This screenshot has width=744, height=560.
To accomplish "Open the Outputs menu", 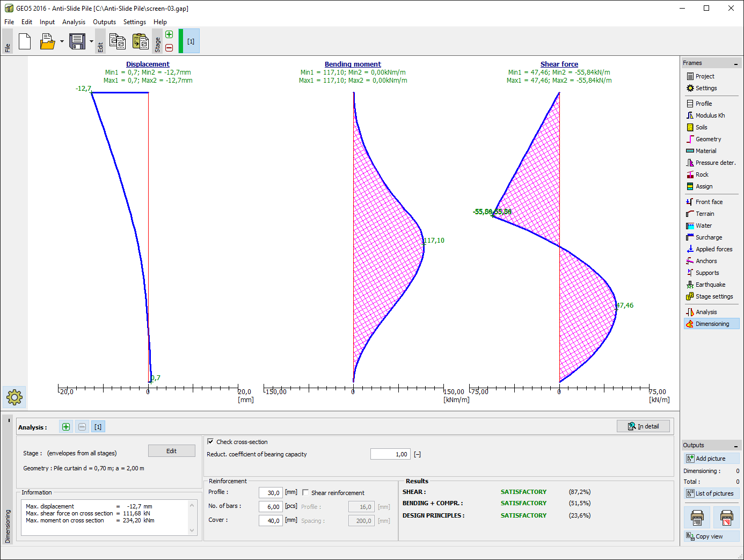I will [104, 22].
